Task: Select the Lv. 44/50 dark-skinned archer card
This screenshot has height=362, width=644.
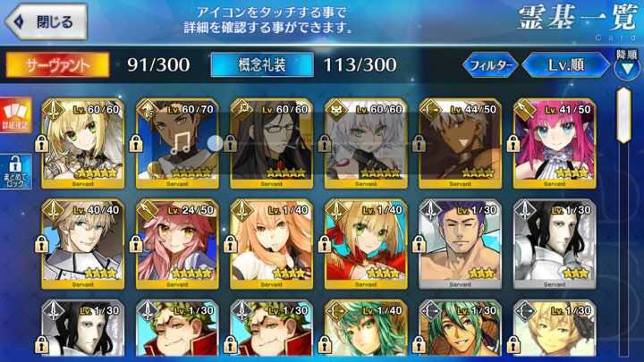Action: pyautogui.click(x=460, y=143)
